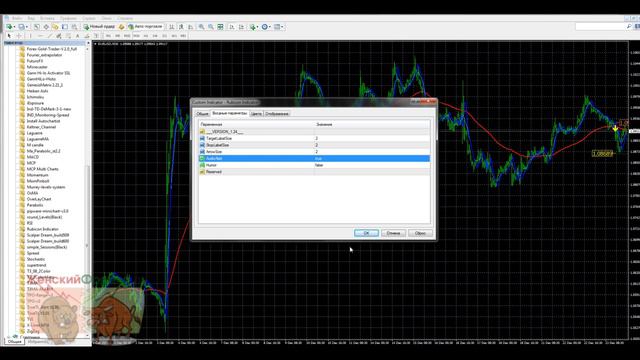Open MetaEditor with the yellow diamond icon

121,27
